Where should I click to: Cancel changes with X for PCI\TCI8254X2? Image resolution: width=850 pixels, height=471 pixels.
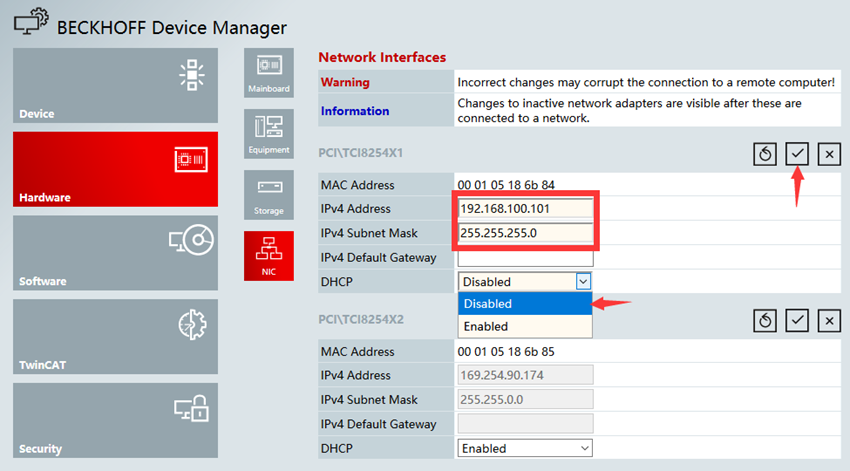(x=829, y=320)
